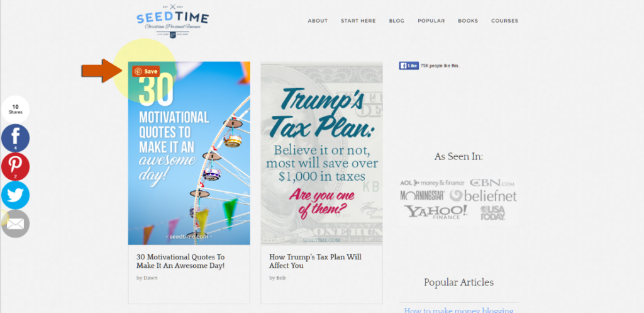Screen dimensions: 644x313
Task: Click the Morningstar logo
Action: 423,195
